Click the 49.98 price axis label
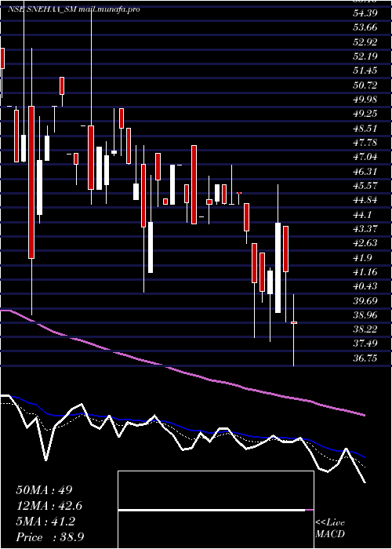 (364, 99)
